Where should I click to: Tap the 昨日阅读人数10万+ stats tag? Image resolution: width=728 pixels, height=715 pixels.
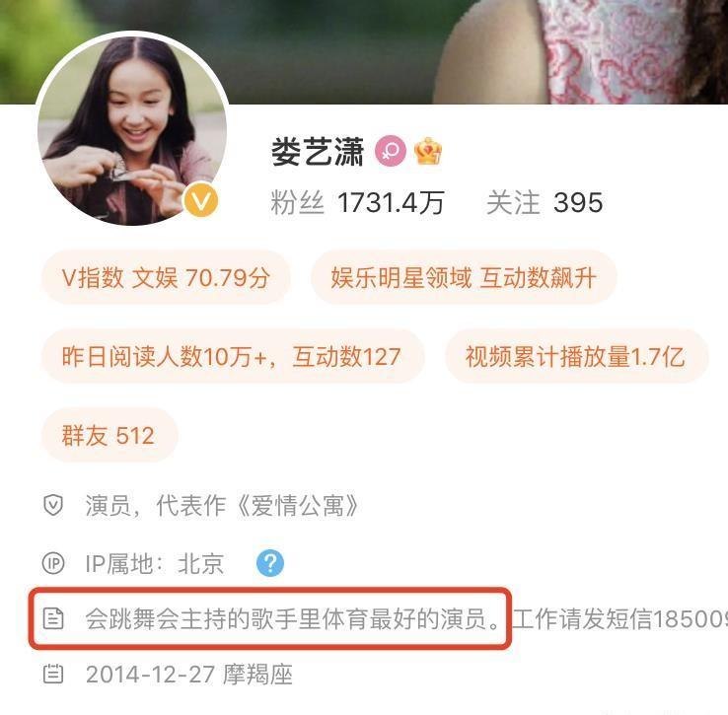point(233,357)
